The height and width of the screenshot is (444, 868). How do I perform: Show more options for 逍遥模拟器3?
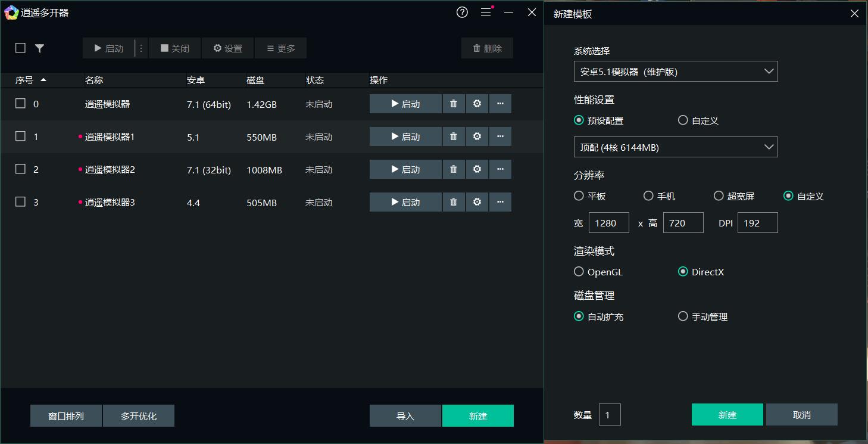pos(500,202)
